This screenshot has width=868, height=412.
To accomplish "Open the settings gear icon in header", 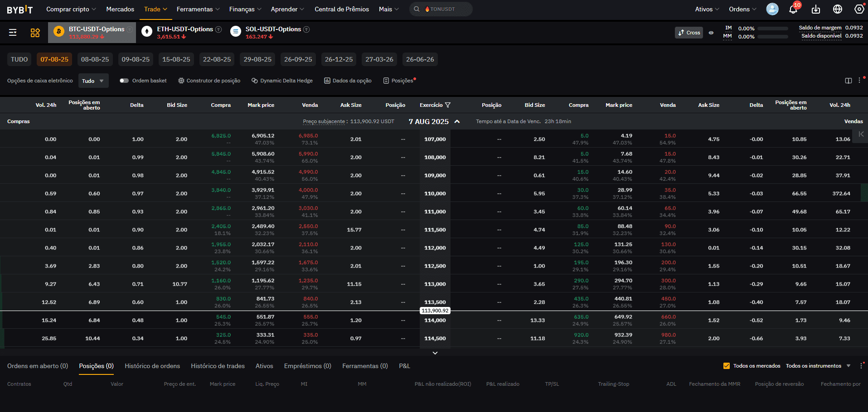I will coord(859,9).
